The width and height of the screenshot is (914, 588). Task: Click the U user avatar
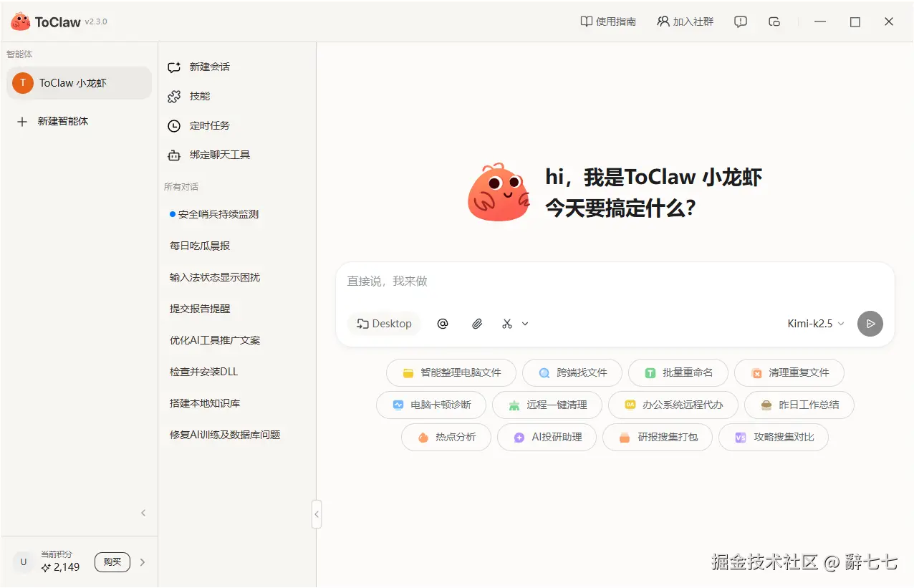pos(24,562)
